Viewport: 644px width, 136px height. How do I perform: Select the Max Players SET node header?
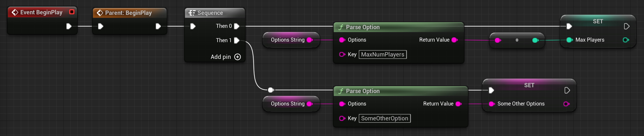click(x=598, y=21)
